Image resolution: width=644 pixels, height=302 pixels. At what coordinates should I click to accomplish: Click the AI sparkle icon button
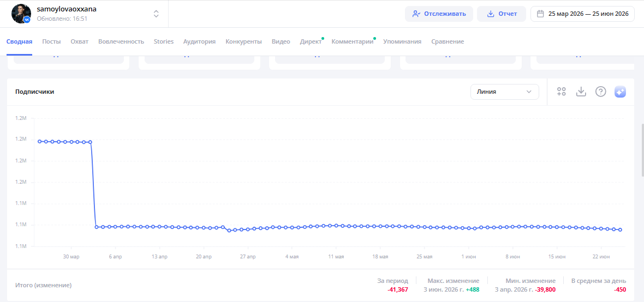(x=620, y=92)
